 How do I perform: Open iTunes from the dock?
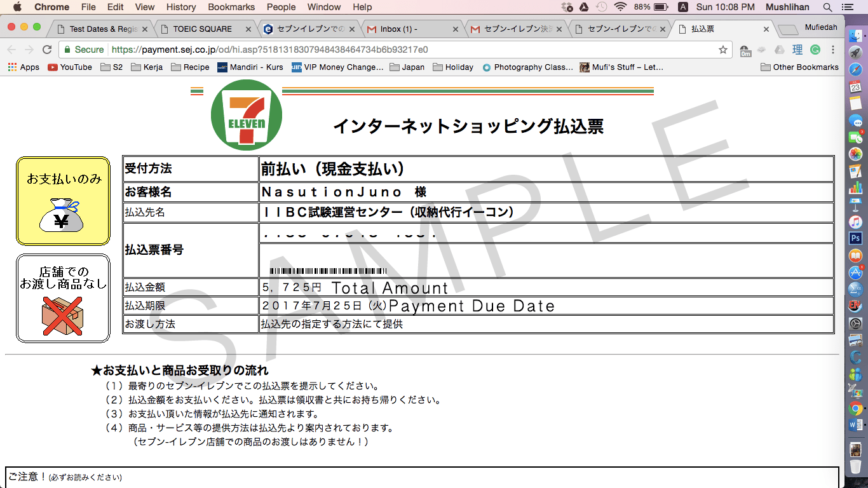pyautogui.click(x=856, y=222)
